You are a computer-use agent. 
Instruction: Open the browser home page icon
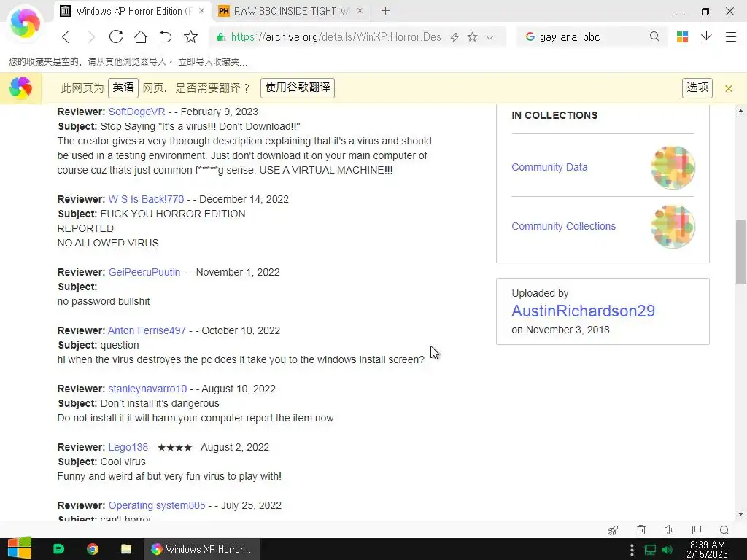(141, 36)
